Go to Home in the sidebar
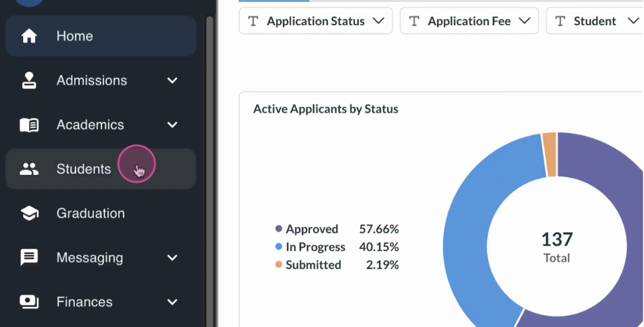 pos(101,36)
